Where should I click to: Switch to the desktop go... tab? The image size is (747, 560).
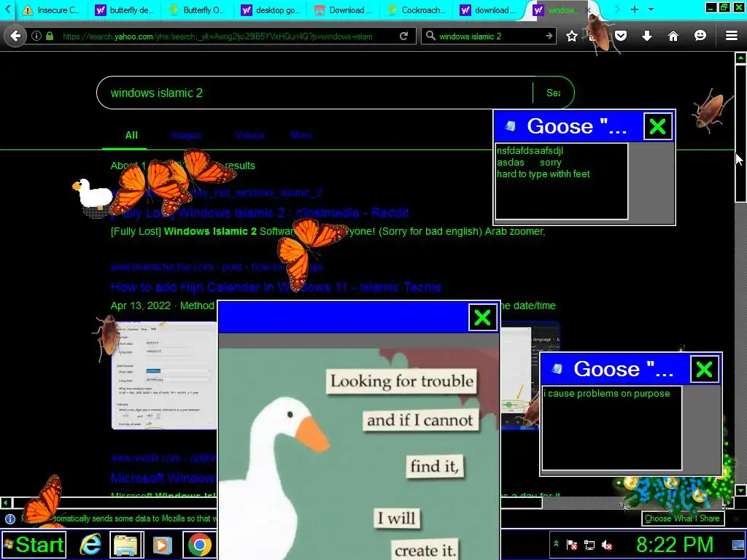click(x=270, y=10)
